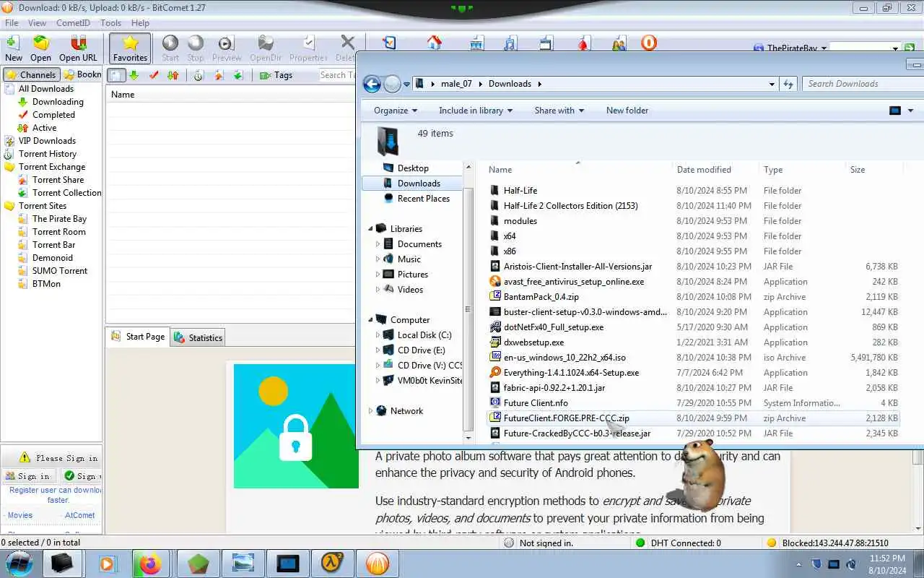Expand the Local Disk (C:) node
The height and width of the screenshot is (578, 924).
pos(378,335)
